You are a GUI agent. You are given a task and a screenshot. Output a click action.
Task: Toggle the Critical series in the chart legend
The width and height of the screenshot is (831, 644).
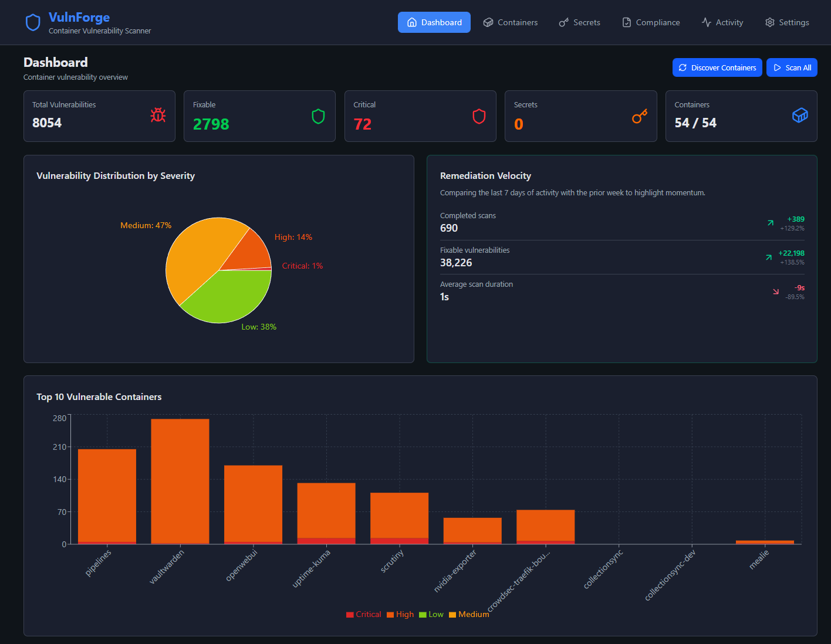click(364, 614)
